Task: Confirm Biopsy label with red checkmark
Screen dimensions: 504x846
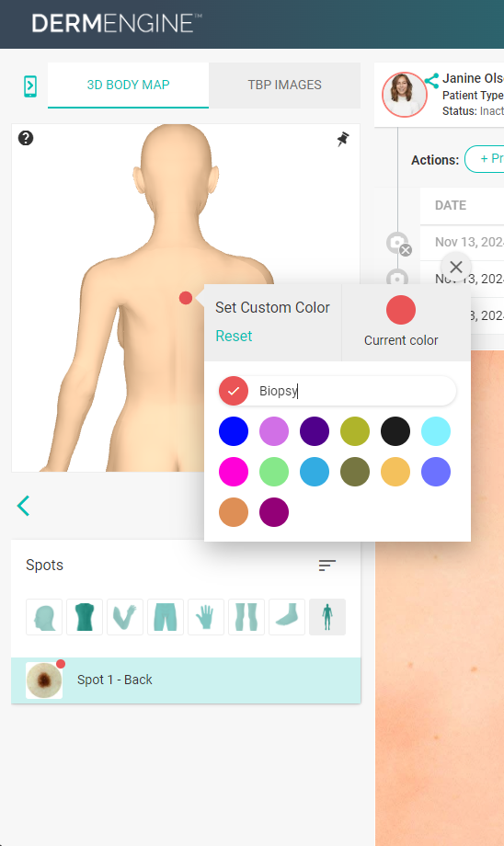Action: coord(234,391)
